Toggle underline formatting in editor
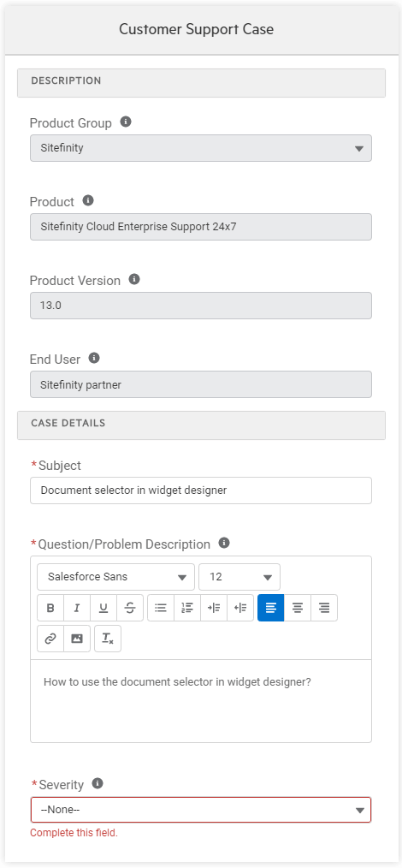Viewport: 402px width, 868px height. click(103, 608)
